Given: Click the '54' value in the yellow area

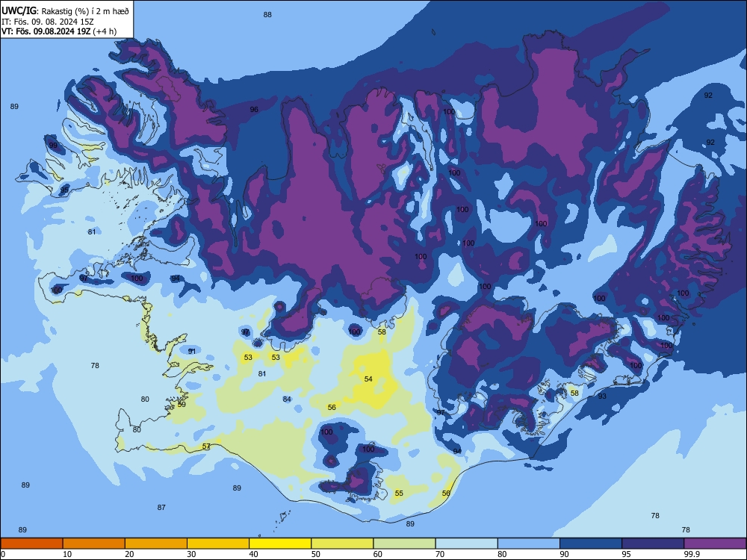Looking at the screenshot, I should pos(368,379).
